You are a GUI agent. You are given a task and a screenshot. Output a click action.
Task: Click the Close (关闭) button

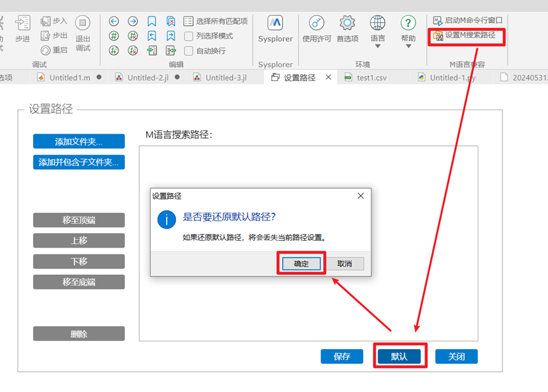coord(456,357)
